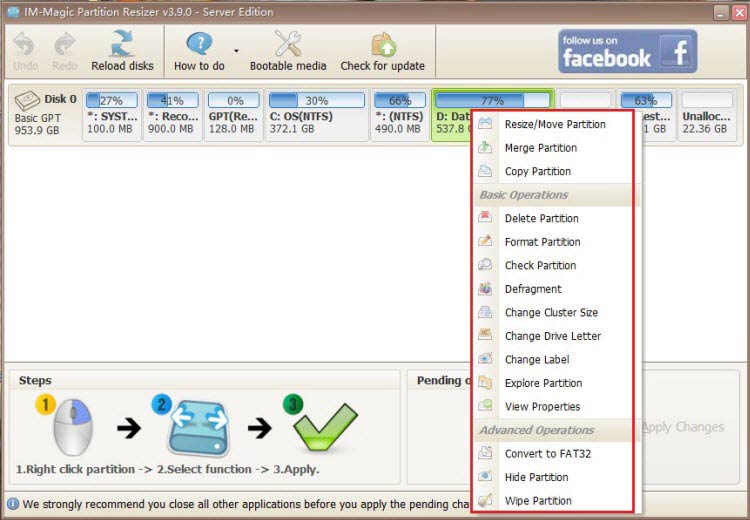
Task: Click the 77% usage bar of D: partition
Action: tap(492, 100)
